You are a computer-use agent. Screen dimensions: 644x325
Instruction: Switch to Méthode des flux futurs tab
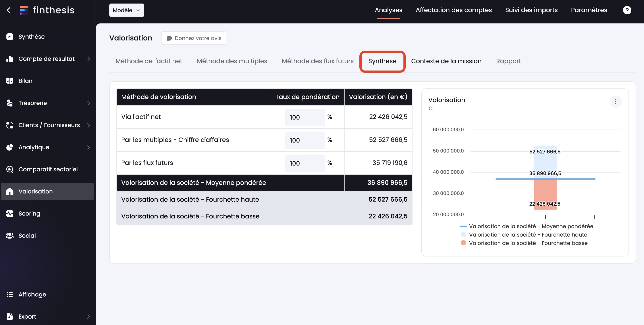pyautogui.click(x=318, y=61)
